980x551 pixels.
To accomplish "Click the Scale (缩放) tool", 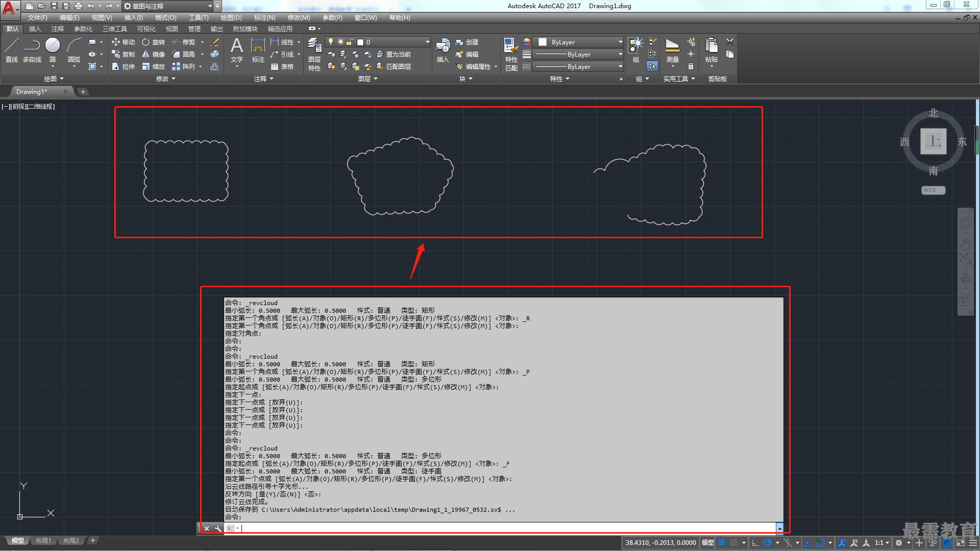I will click(154, 66).
